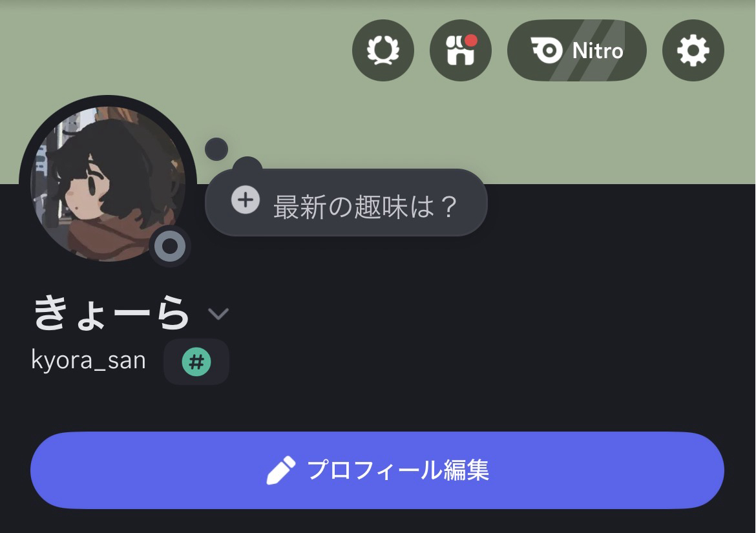Screen dimensions: 756x533
Task: Open the Nitro subscription button
Action: coord(576,50)
